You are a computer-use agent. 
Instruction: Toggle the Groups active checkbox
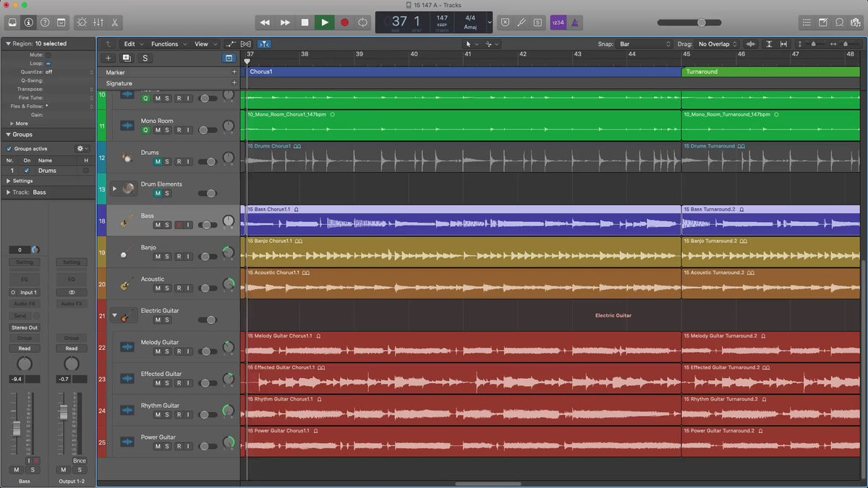pyautogui.click(x=9, y=149)
